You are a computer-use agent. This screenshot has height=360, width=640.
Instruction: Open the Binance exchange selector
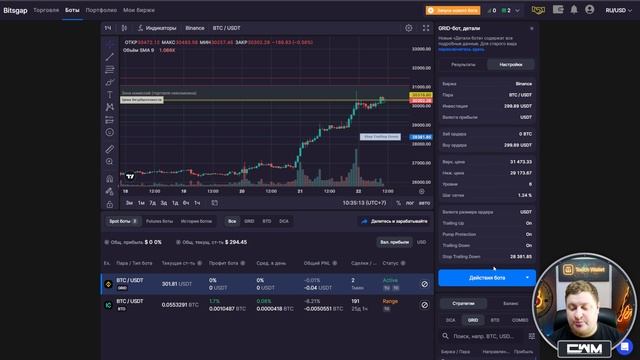(195, 28)
